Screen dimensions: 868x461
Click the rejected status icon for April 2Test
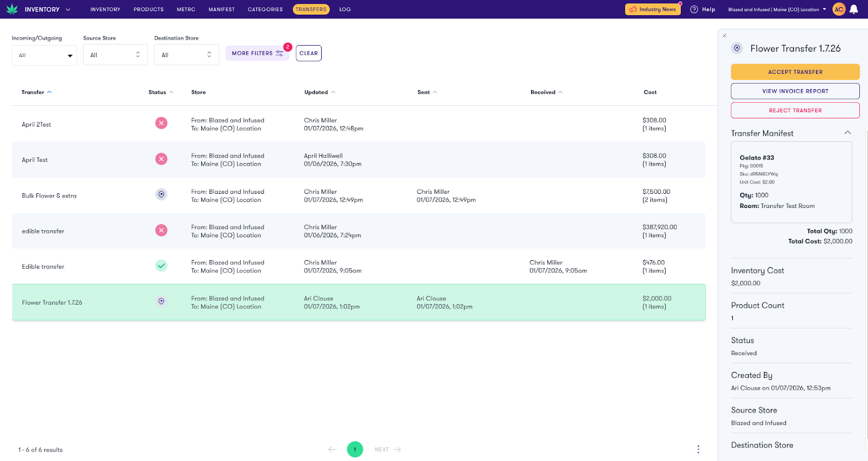pyautogui.click(x=161, y=123)
